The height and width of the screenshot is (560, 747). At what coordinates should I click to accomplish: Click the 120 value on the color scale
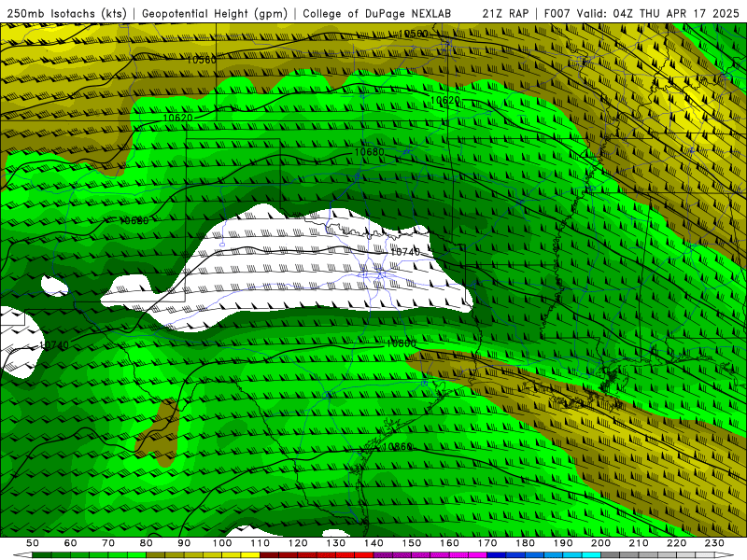[298, 543]
